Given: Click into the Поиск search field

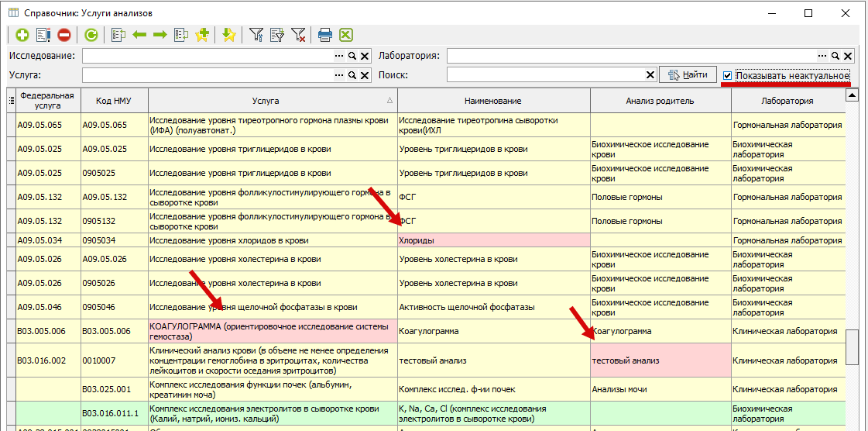Looking at the screenshot, I should [546, 74].
